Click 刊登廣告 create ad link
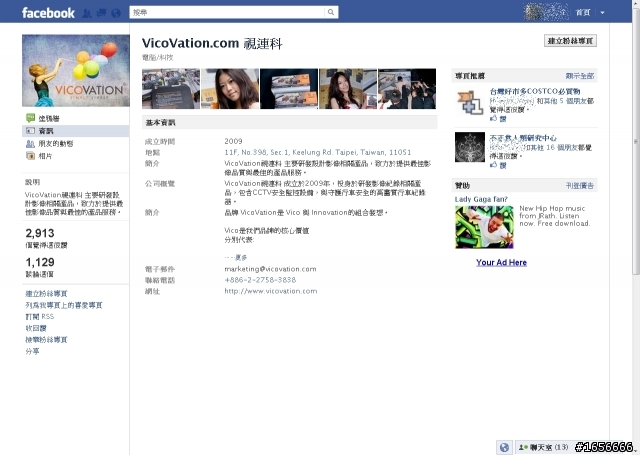The image size is (640, 455). coord(580,186)
